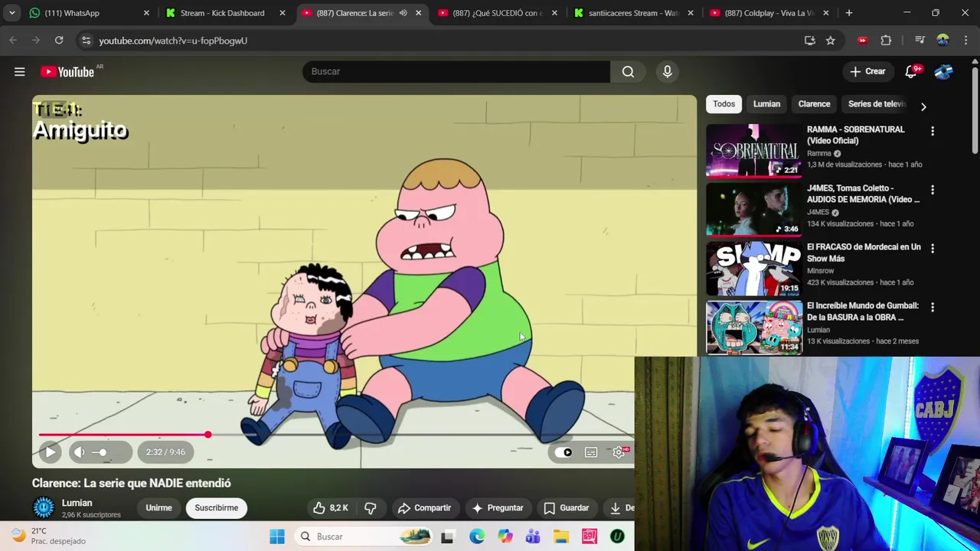This screenshot has width=980, height=551.
Task: Open the red fast-forward extension icon
Action: click(x=863, y=41)
